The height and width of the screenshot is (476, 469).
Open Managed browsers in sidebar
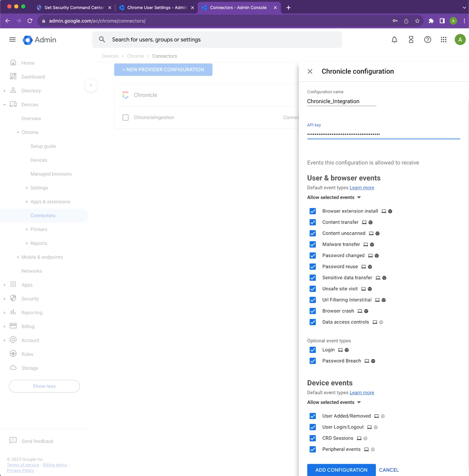pyautogui.click(x=51, y=174)
